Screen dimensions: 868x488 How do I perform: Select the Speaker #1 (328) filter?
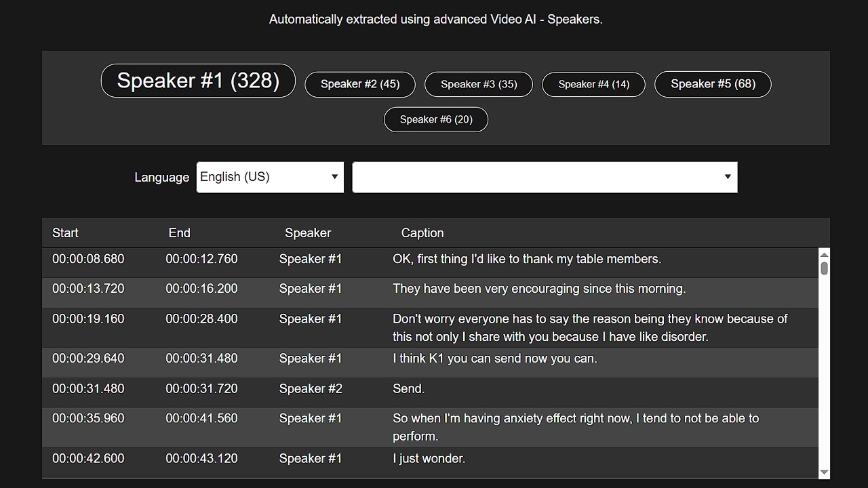click(x=198, y=81)
